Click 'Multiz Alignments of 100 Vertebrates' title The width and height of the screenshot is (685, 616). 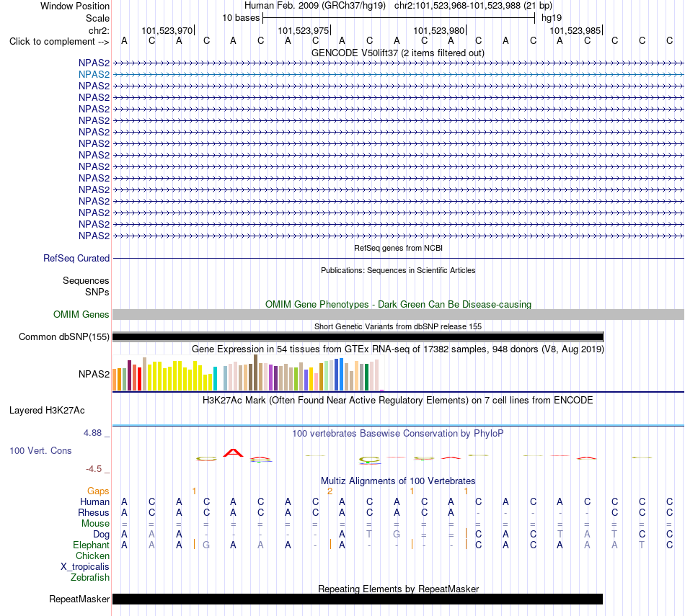coord(398,481)
